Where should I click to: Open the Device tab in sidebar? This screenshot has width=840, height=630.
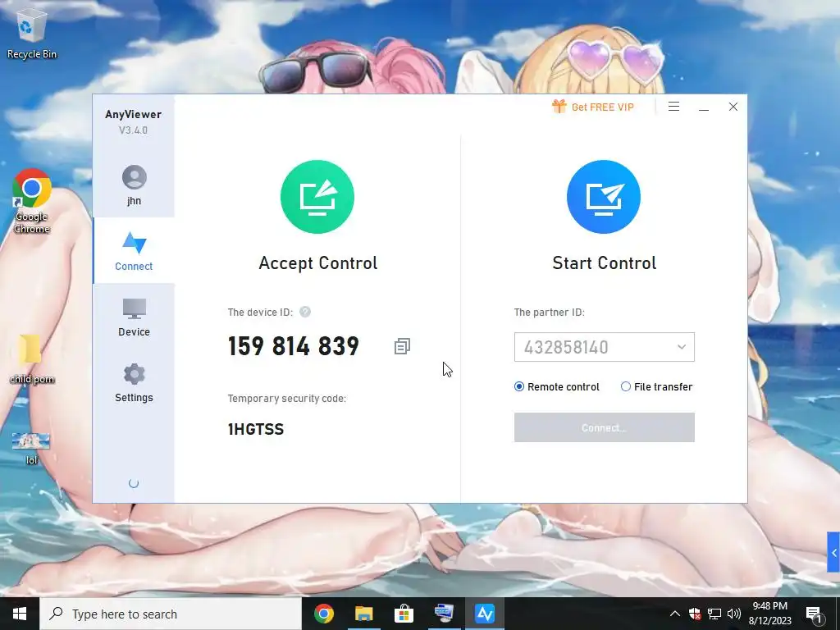tap(134, 317)
